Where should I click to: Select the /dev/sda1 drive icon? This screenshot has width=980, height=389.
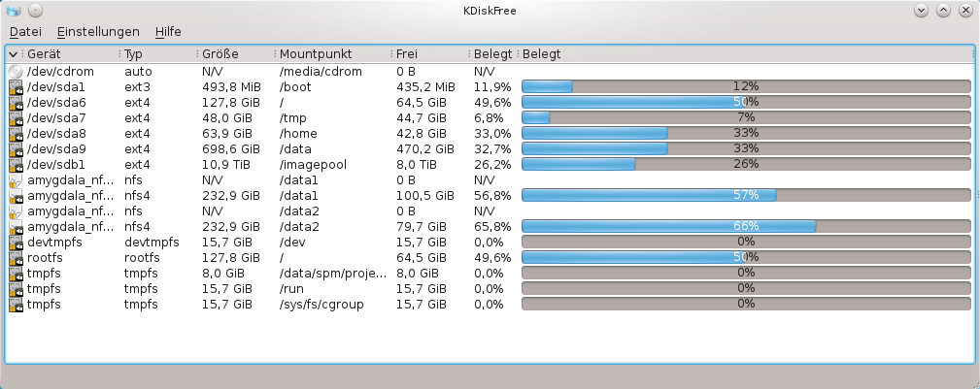(x=16, y=87)
